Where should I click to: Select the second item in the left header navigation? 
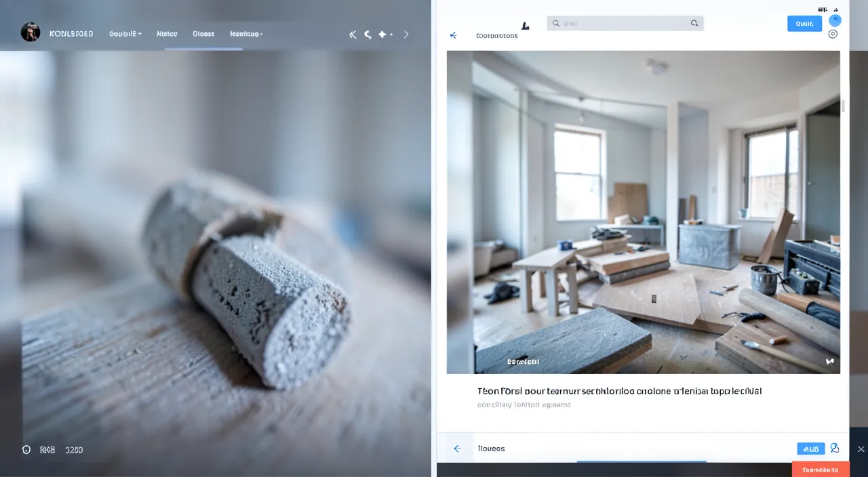pyautogui.click(x=167, y=34)
